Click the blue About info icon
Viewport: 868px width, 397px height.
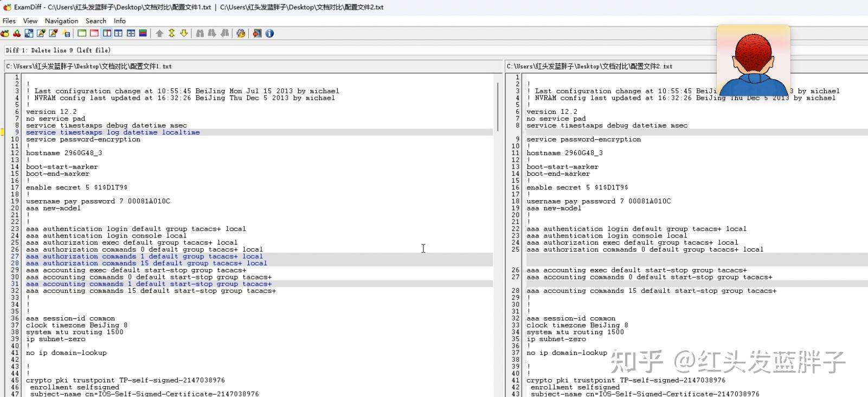pos(269,34)
